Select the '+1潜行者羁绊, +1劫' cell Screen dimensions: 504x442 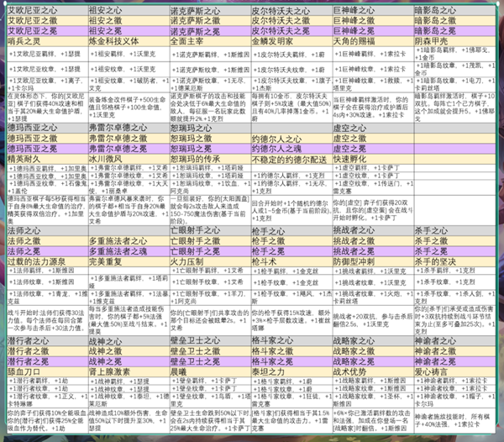48,381
